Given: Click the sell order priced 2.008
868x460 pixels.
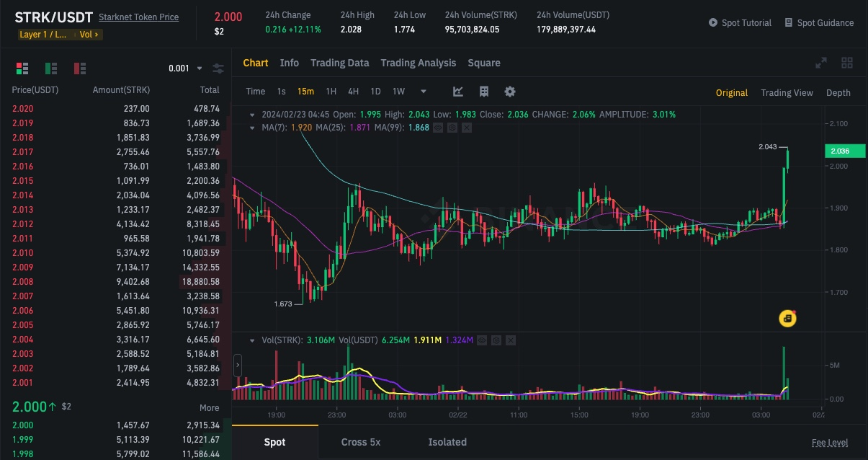Looking at the screenshot, I should pos(116,282).
